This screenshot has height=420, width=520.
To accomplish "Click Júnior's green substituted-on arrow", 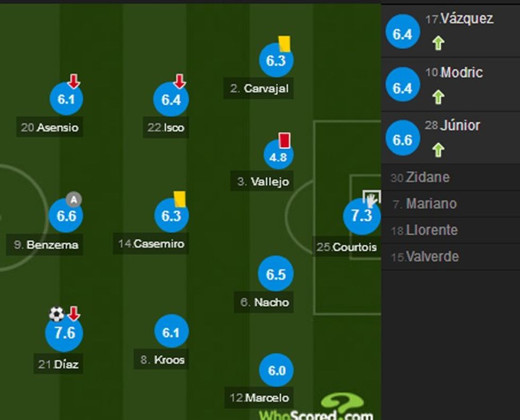I will pyautogui.click(x=438, y=151).
